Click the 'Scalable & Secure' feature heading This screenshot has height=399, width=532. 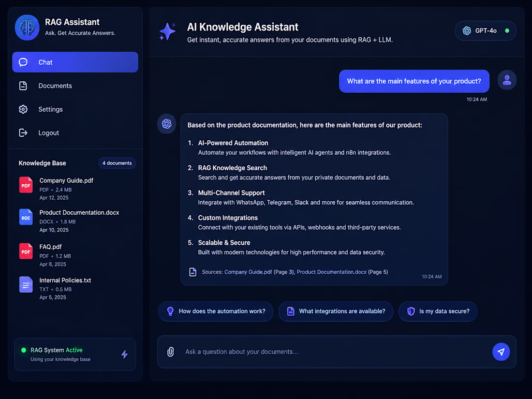[224, 243]
